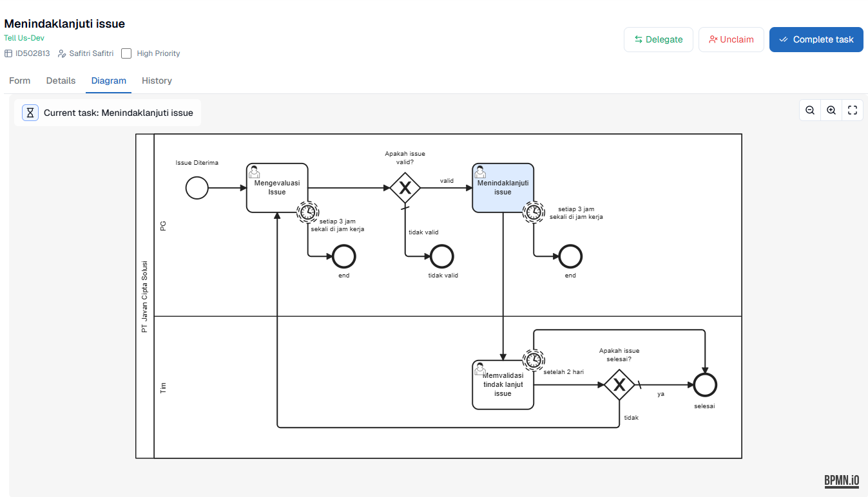Click the BPMN.io logo link
This screenshot has height=497, width=868.
point(841,480)
